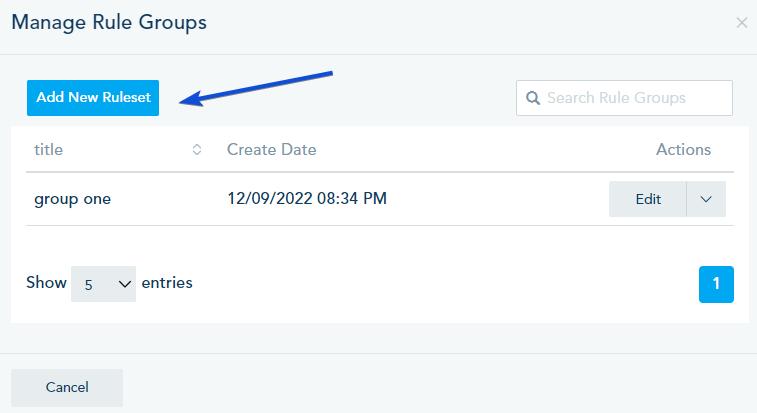Go to page 1 in pagination

[x=716, y=284]
